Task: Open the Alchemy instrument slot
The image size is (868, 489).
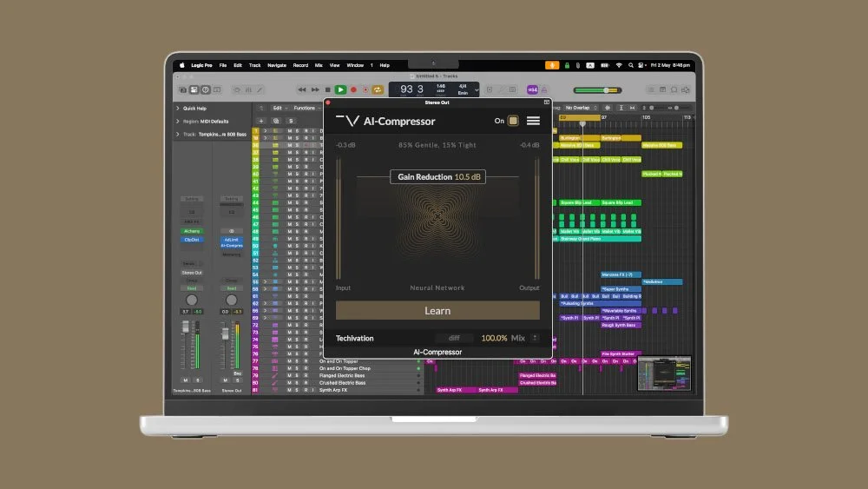Action: 192,231
